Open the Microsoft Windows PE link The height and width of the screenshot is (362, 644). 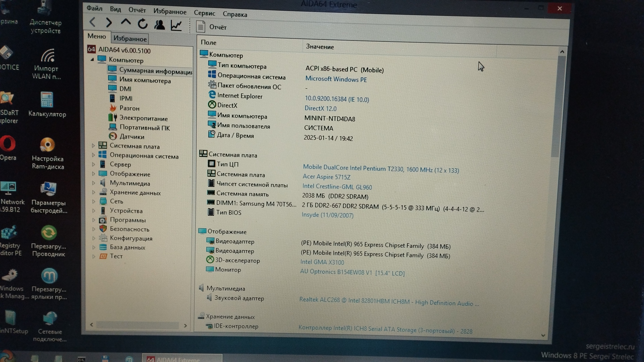click(x=336, y=79)
